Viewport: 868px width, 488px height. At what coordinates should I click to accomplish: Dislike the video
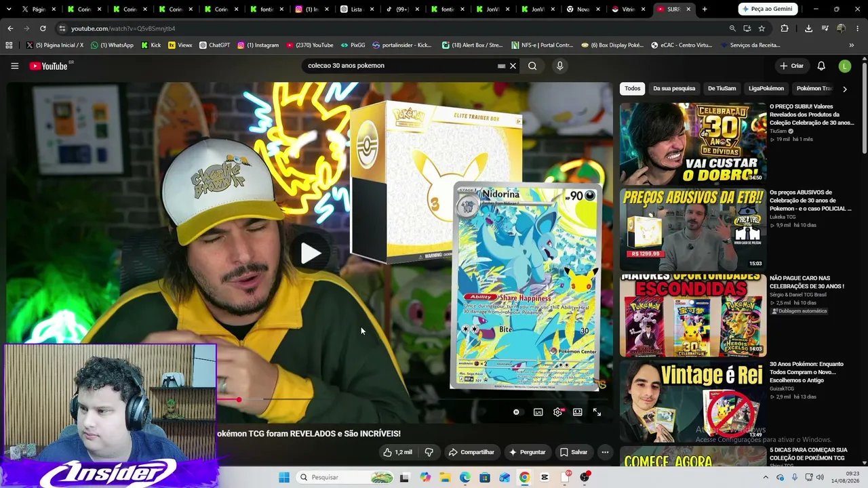tap(429, 452)
